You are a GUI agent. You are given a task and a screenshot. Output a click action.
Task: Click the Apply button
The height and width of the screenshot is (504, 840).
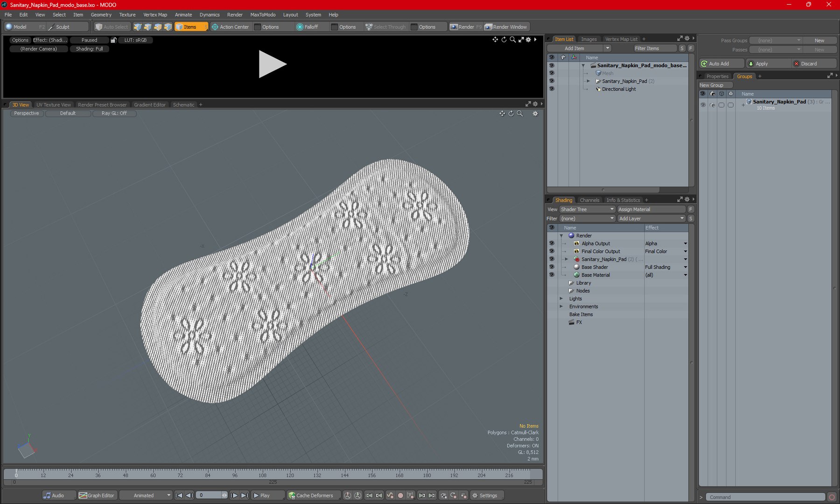768,64
